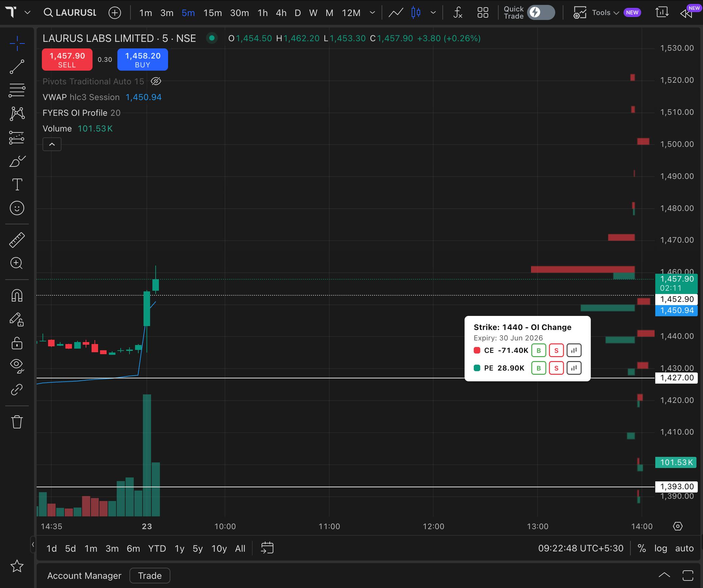Click the rewind replay icon

pyautogui.click(x=686, y=13)
